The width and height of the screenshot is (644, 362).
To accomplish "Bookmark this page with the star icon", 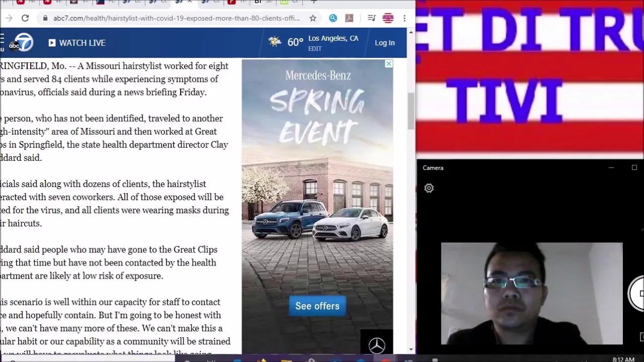I will point(313,18).
